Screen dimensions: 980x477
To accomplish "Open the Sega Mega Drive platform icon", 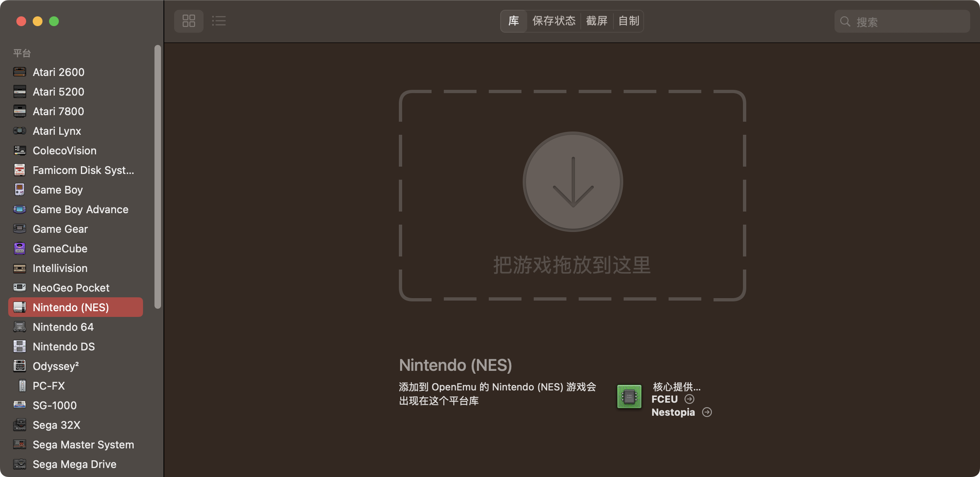I will [19, 464].
